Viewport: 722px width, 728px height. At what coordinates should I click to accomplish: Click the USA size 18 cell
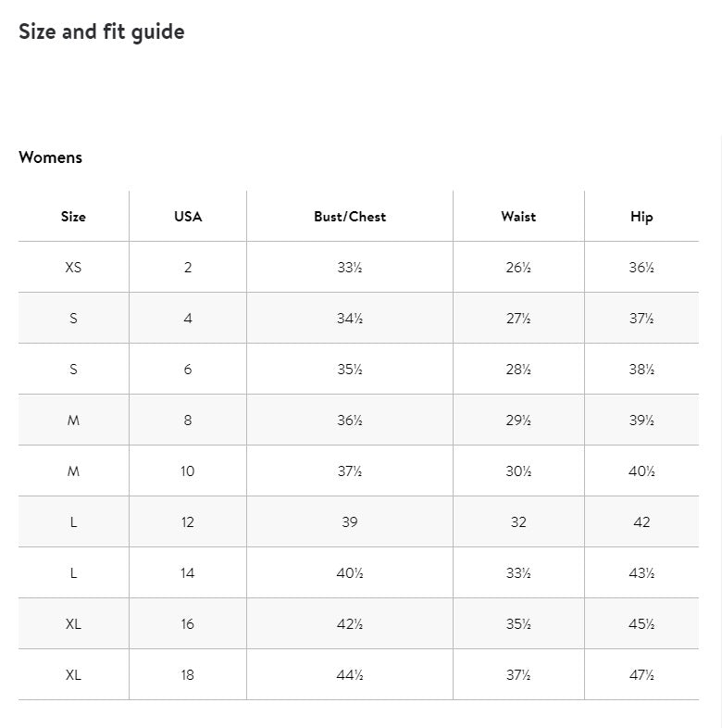pyautogui.click(x=188, y=675)
